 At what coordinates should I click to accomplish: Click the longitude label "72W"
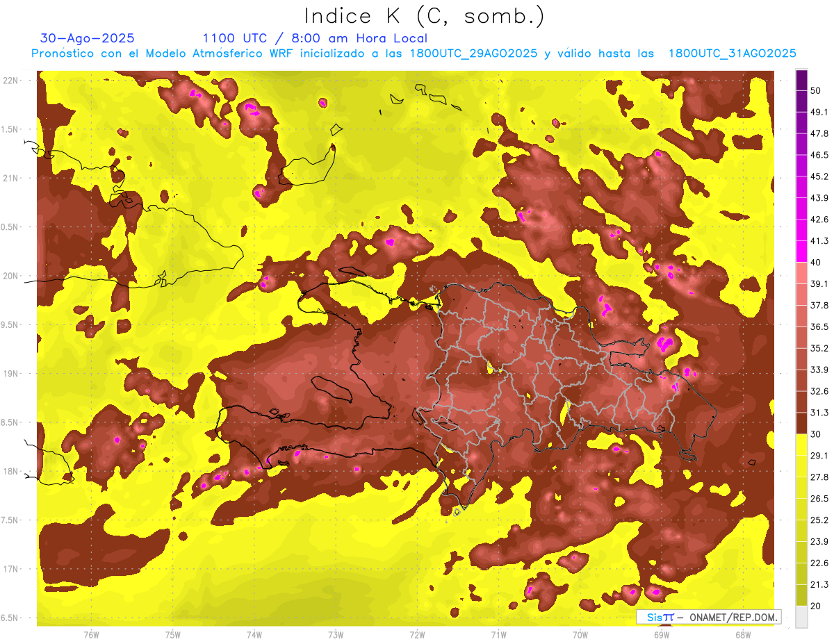coord(417,634)
